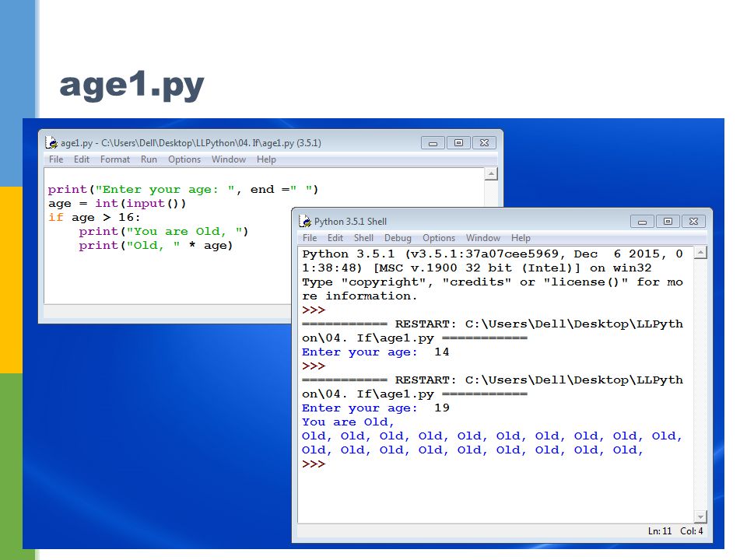
Task: Click the last >>> prompt in Shell
Action: point(314,464)
